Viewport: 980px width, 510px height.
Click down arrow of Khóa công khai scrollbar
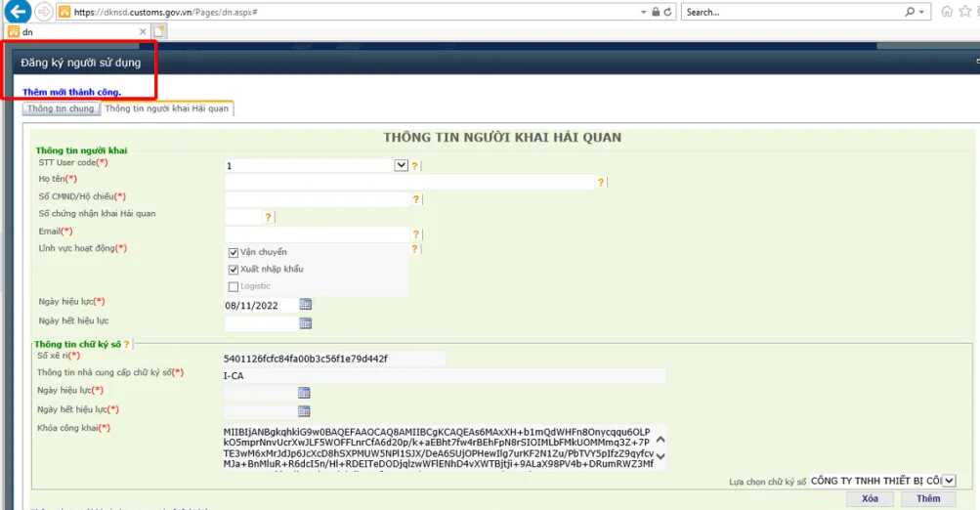pos(660,456)
